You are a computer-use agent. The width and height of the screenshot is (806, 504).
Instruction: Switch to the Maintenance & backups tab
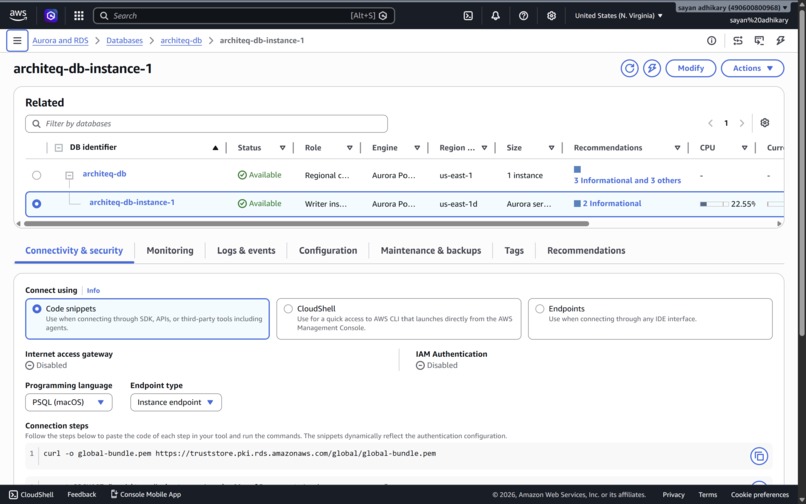point(431,250)
